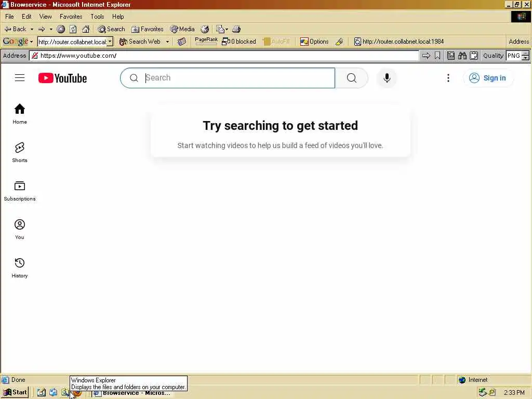Click the Google toolbar Options button

point(314,42)
